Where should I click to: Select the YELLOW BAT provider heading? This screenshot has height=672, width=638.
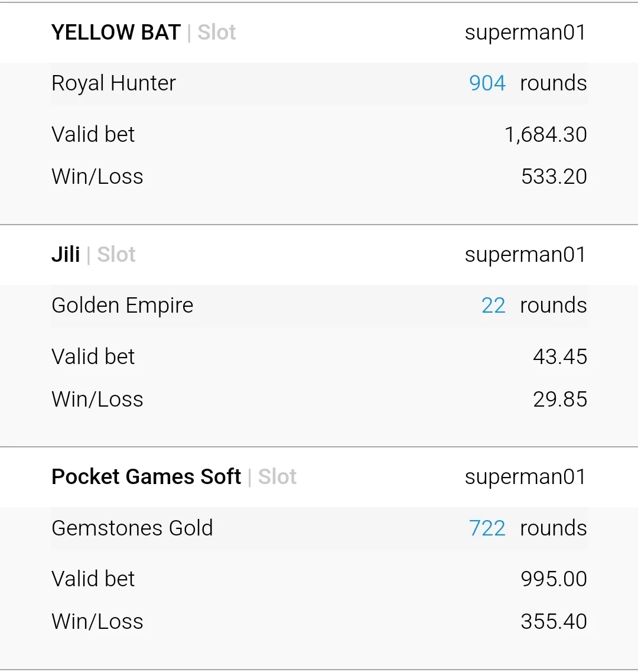click(116, 33)
